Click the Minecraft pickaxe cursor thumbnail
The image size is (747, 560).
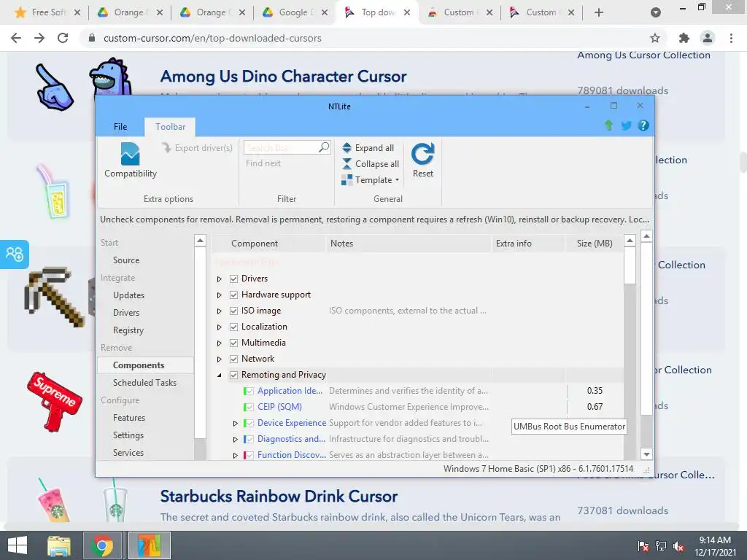click(53, 296)
